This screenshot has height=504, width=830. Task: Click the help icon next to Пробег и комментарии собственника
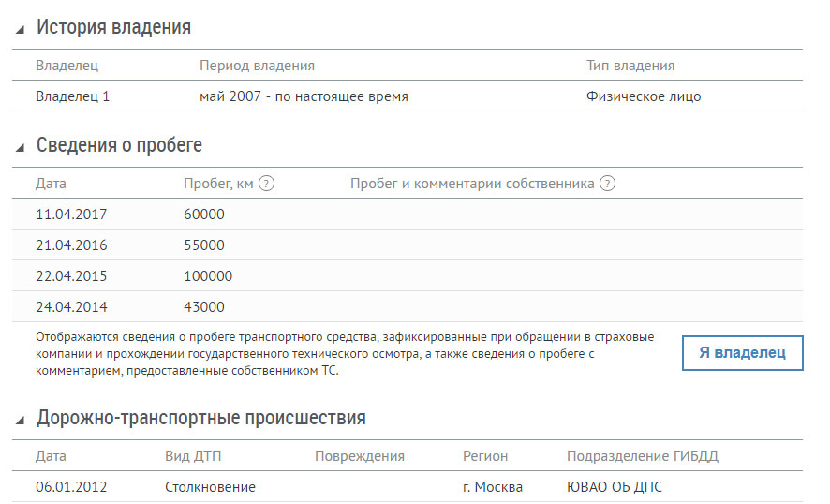coord(607,184)
